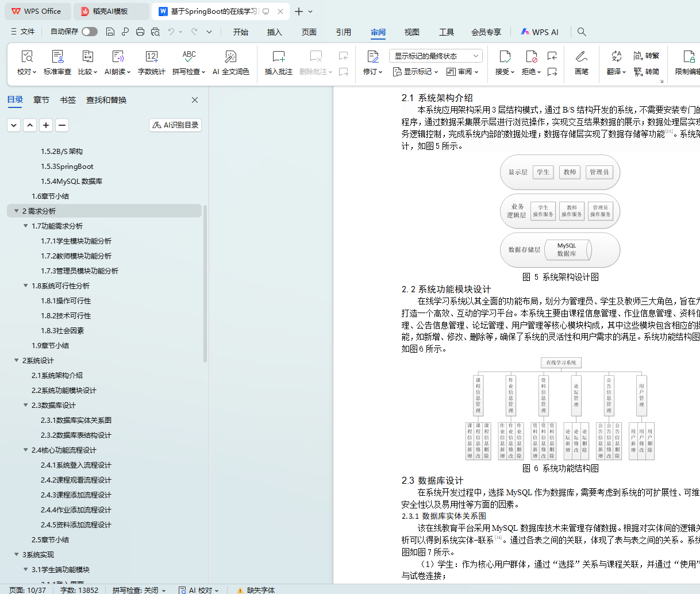Screen dimensions: 700x594
Task: Click the AI识别目录 button
Action: (175, 125)
